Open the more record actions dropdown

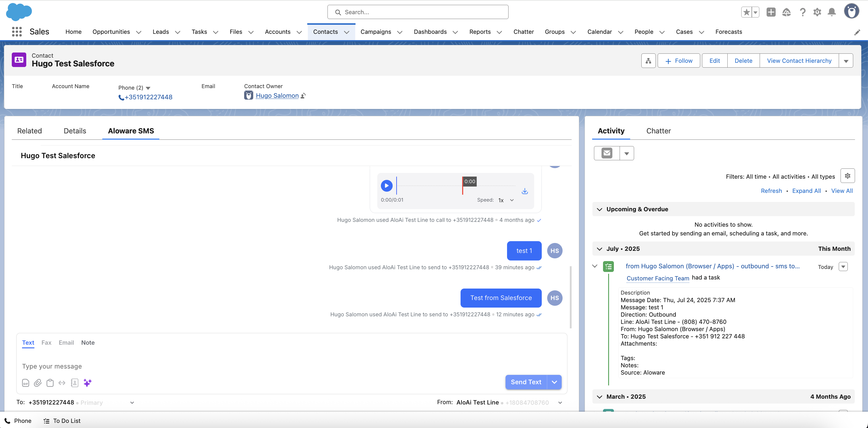pos(846,61)
